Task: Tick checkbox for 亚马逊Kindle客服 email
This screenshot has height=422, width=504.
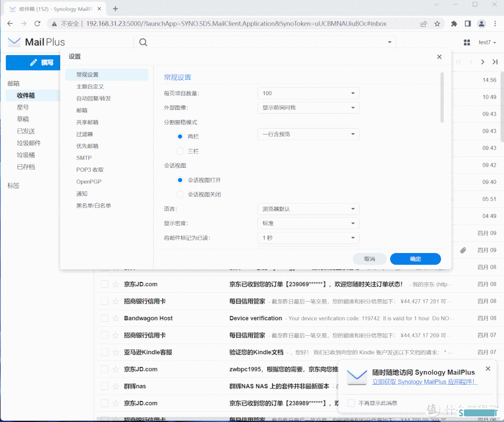Action: click(x=105, y=352)
